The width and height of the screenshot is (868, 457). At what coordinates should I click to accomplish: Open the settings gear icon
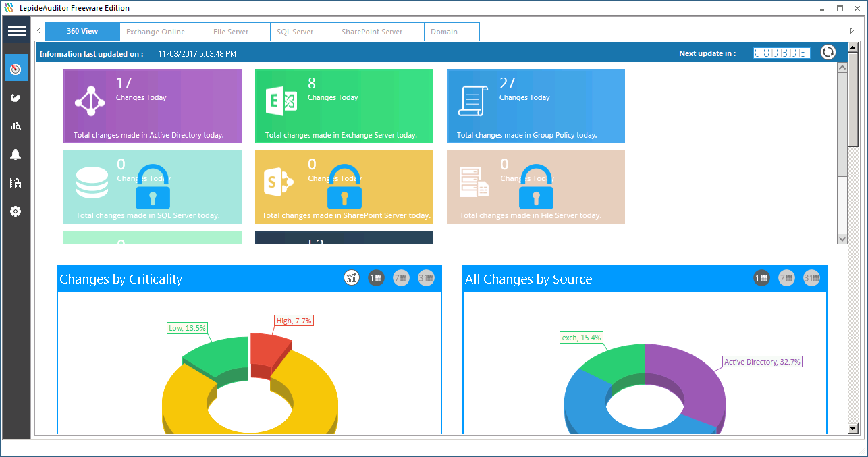click(16, 211)
